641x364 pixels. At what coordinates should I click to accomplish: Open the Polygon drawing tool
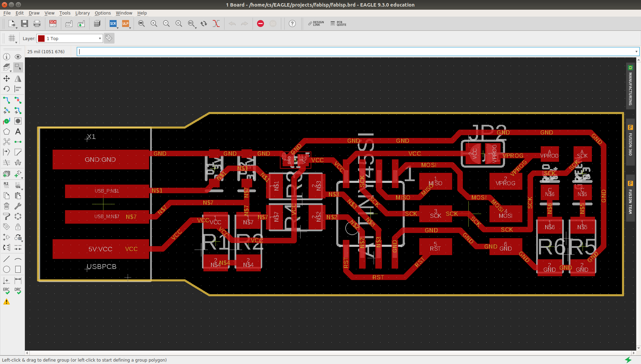pos(7,131)
